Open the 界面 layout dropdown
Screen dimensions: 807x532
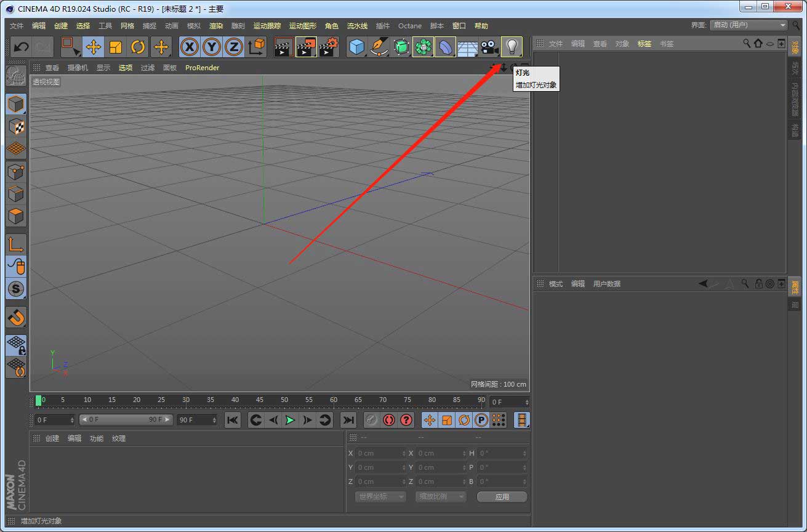(749, 25)
